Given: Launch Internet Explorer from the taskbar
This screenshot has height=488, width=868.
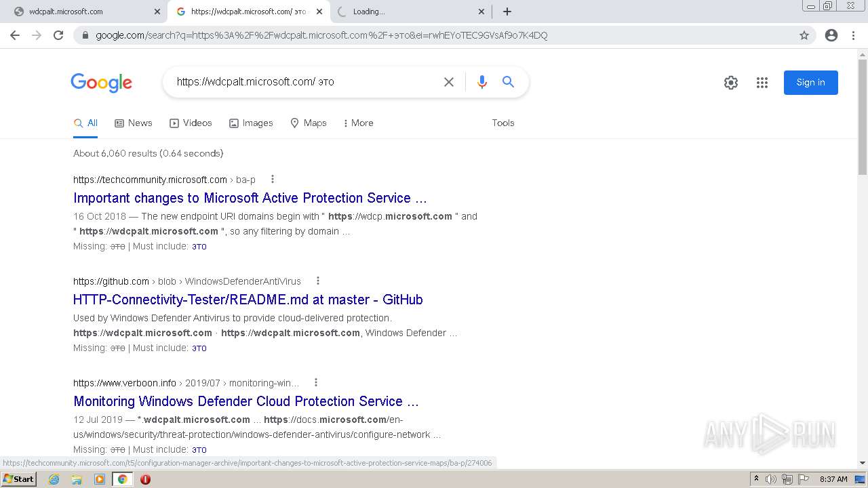Looking at the screenshot, I should (54, 479).
